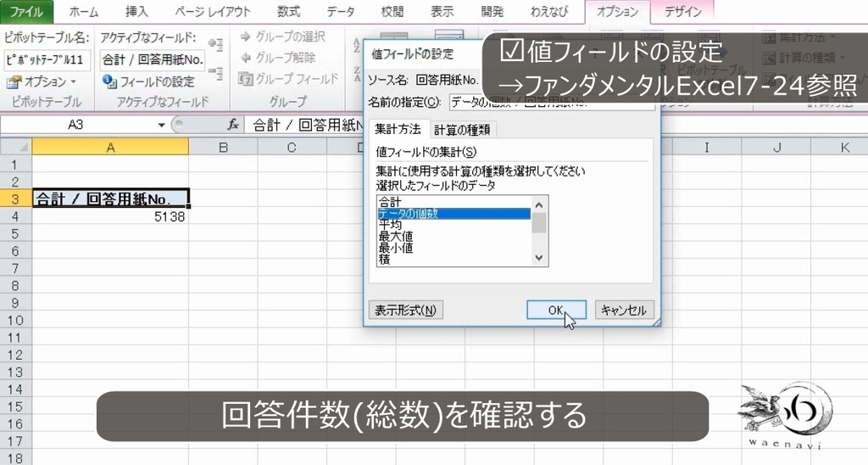
Task: Open the データ ribbon tab
Action: click(x=340, y=12)
